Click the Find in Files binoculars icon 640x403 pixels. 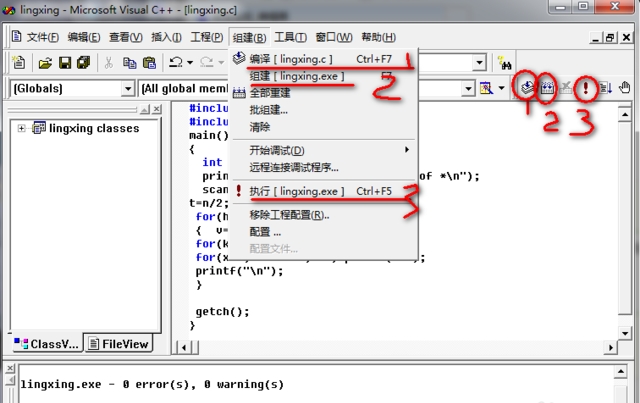[x=505, y=63]
